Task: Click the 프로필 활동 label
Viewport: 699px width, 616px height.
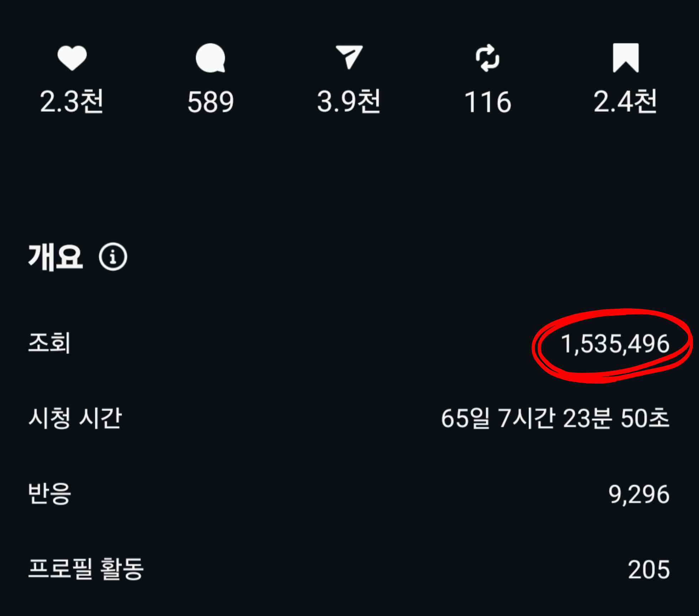Action: tap(86, 569)
